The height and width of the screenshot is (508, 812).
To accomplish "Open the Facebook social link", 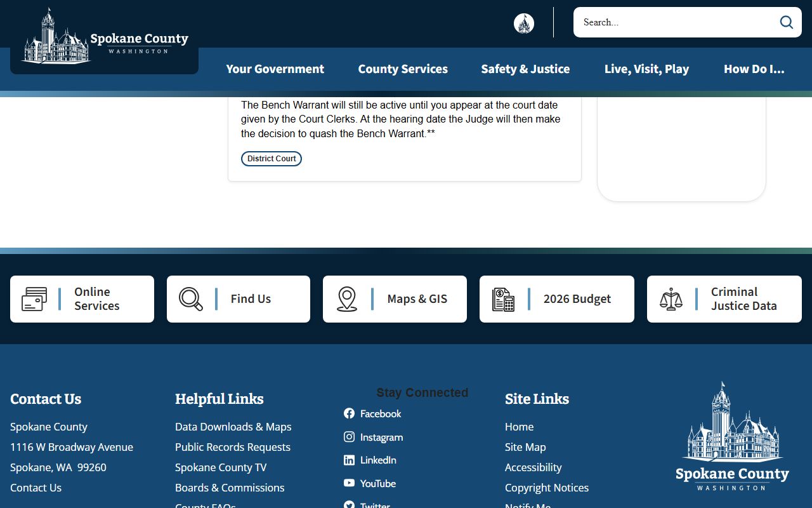I will tap(372, 413).
